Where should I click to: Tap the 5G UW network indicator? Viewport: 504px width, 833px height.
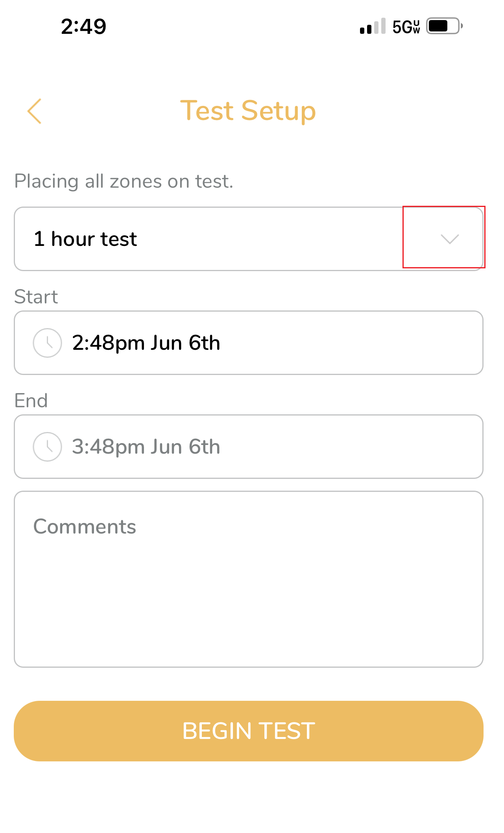(406, 26)
